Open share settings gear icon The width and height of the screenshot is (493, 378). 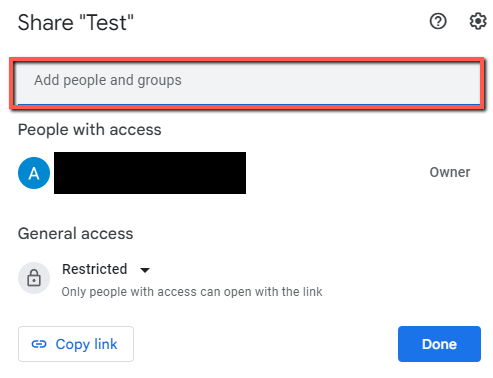(x=478, y=22)
